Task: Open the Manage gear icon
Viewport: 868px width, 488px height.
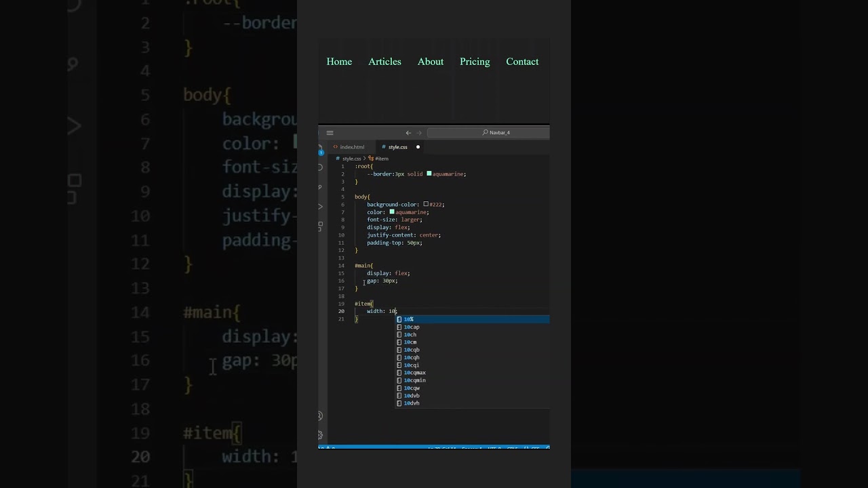Action: click(320, 434)
